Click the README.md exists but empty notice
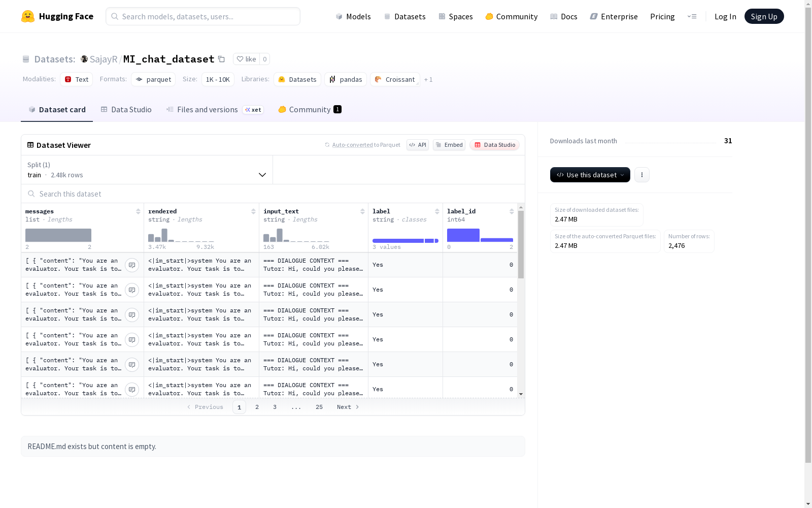The width and height of the screenshot is (812, 508). click(273, 446)
